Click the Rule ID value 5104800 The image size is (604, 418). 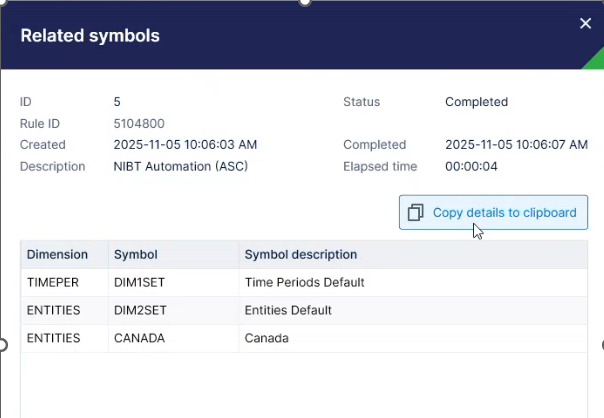point(139,123)
